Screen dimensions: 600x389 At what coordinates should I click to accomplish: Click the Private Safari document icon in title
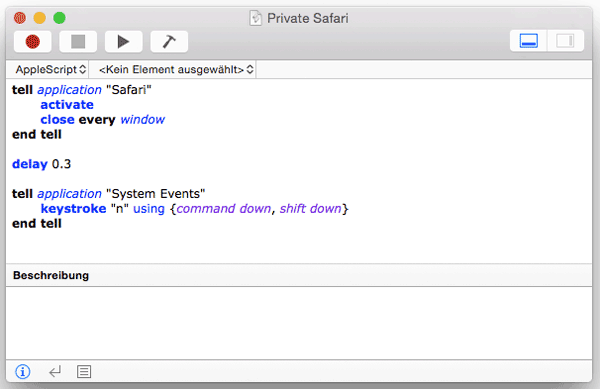[255, 18]
